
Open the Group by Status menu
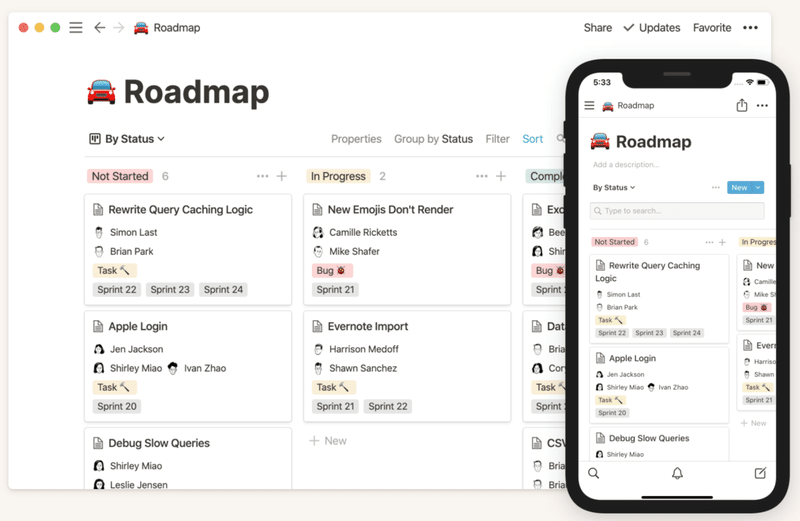tap(433, 139)
